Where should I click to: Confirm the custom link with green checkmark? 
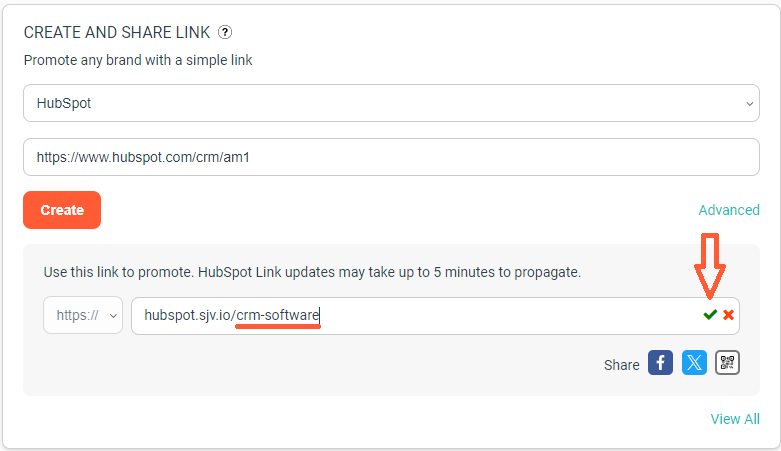coord(710,314)
